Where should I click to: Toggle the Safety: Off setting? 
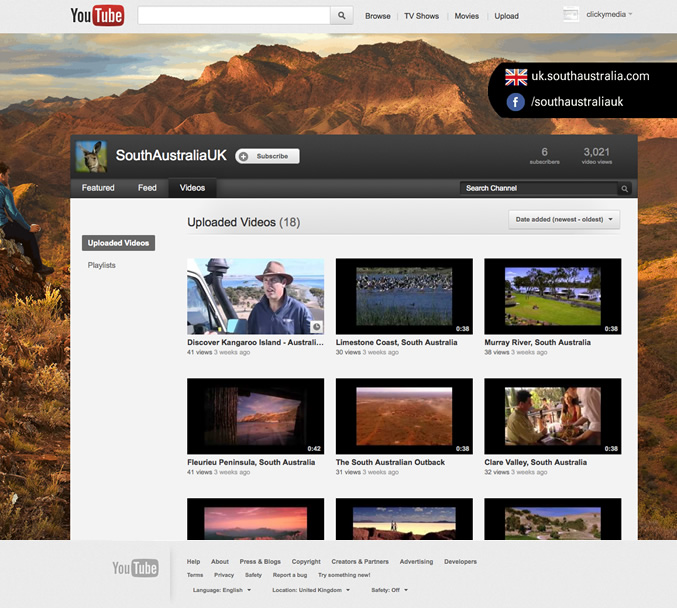point(389,590)
